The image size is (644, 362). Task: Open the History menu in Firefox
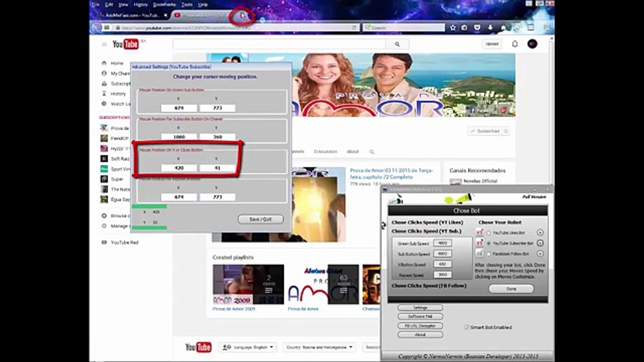141,5
